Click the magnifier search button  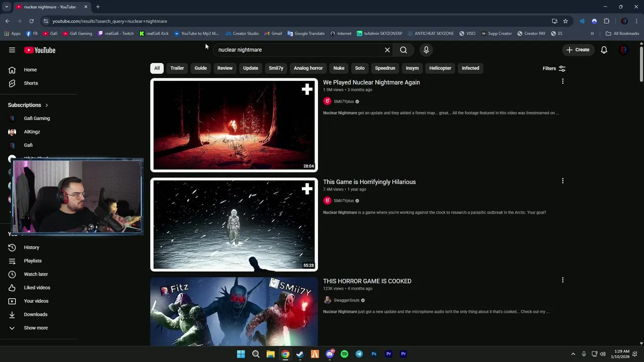(x=404, y=50)
